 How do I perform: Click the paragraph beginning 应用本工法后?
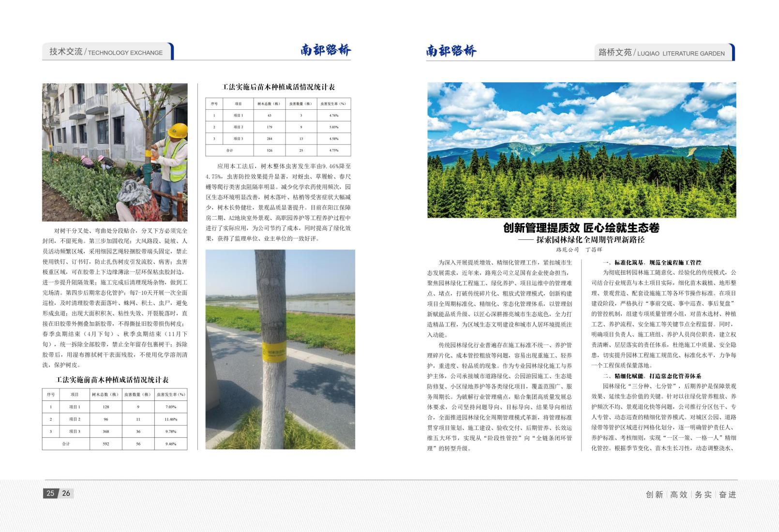click(278, 202)
